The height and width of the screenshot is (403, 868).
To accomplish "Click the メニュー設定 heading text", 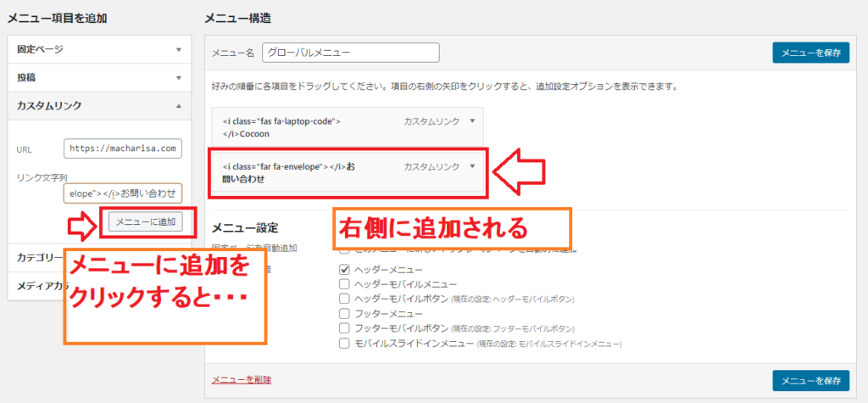I will (x=245, y=227).
